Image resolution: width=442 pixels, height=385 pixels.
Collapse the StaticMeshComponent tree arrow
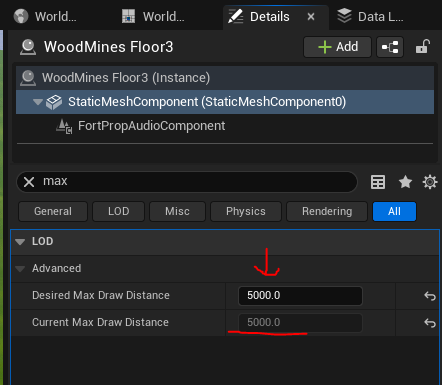[38, 102]
